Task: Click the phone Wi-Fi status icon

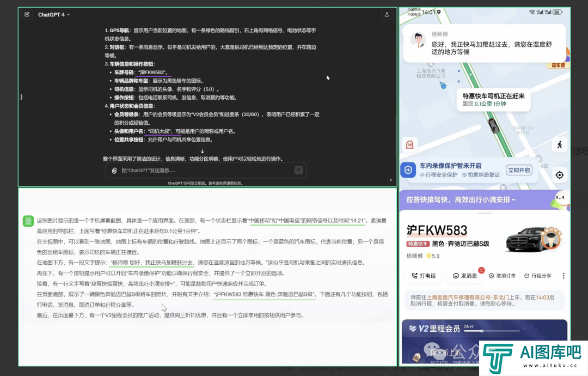Action: click(x=532, y=12)
